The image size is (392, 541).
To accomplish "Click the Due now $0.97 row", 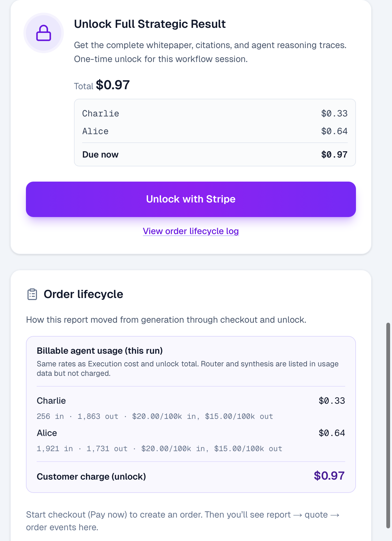I will coord(215,155).
